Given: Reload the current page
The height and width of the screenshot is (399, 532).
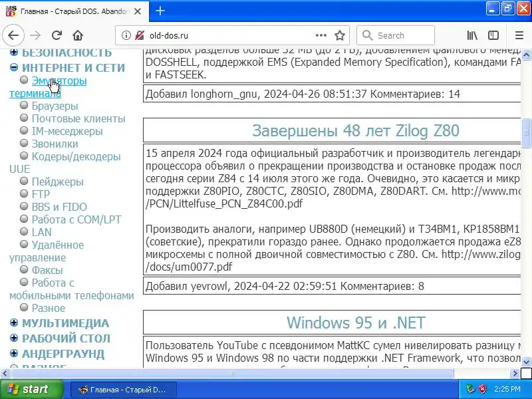Looking at the screenshot, I should click(57, 35).
